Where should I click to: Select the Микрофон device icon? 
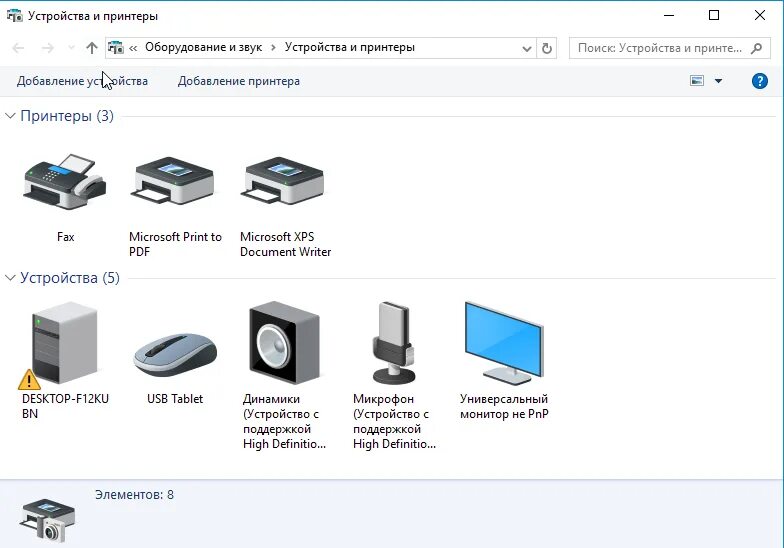point(394,343)
